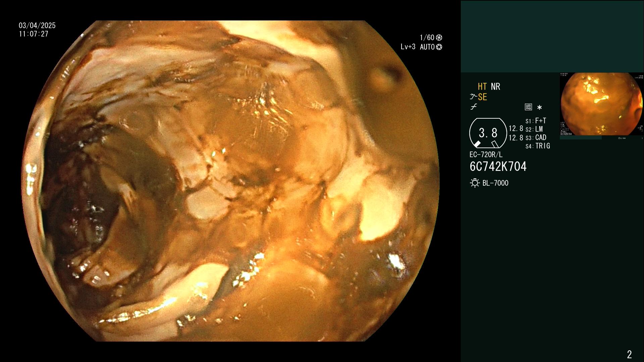Click the AUTO iris icon

[x=439, y=47]
